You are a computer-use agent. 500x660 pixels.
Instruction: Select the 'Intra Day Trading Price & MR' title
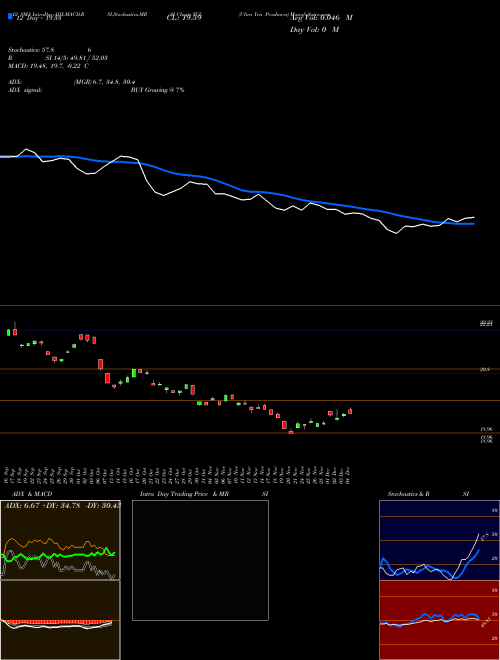(184, 494)
